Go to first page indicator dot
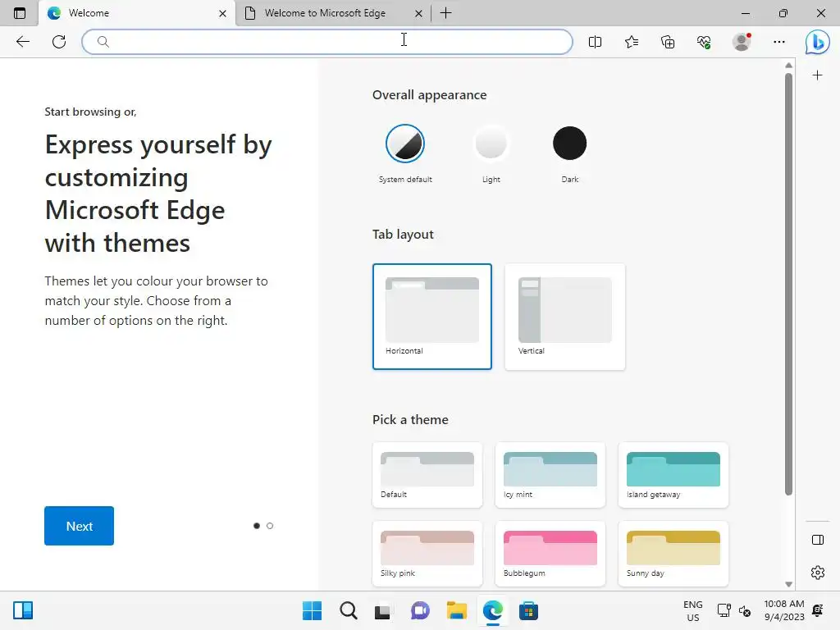The height and width of the screenshot is (630, 840). [x=257, y=526]
